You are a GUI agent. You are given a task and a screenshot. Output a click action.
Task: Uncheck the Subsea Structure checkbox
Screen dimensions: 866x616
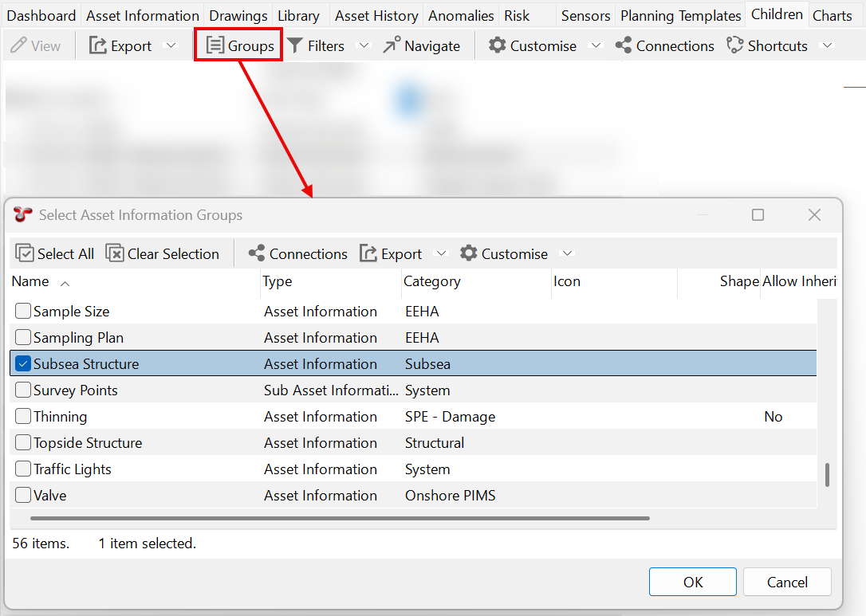point(22,363)
